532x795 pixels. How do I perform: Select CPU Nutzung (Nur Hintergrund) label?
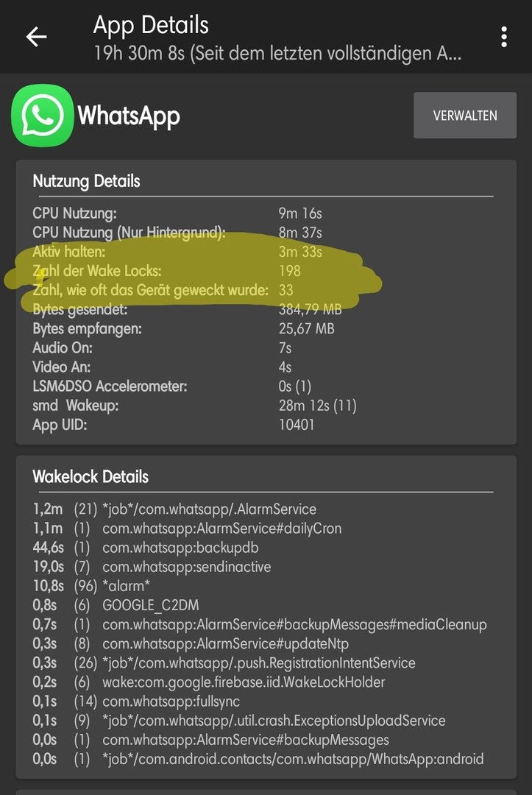pos(130,232)
